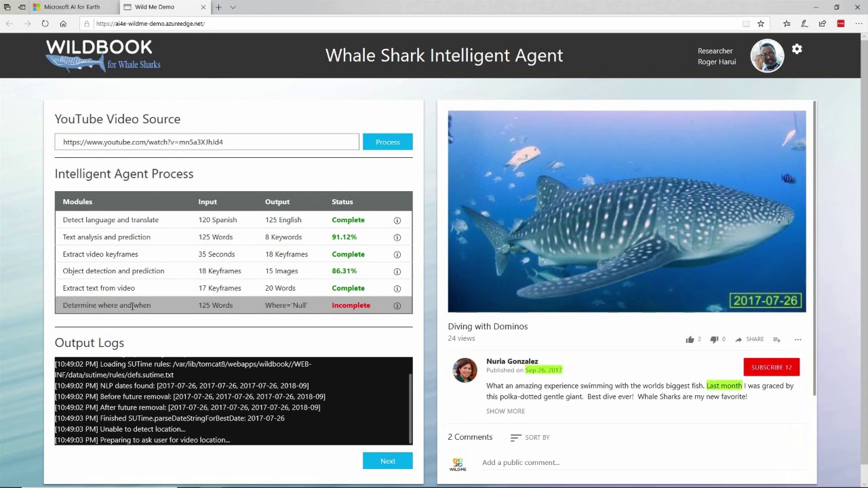Click the highlighted Last month text
868x488 pixels.
tap(724, 386)
